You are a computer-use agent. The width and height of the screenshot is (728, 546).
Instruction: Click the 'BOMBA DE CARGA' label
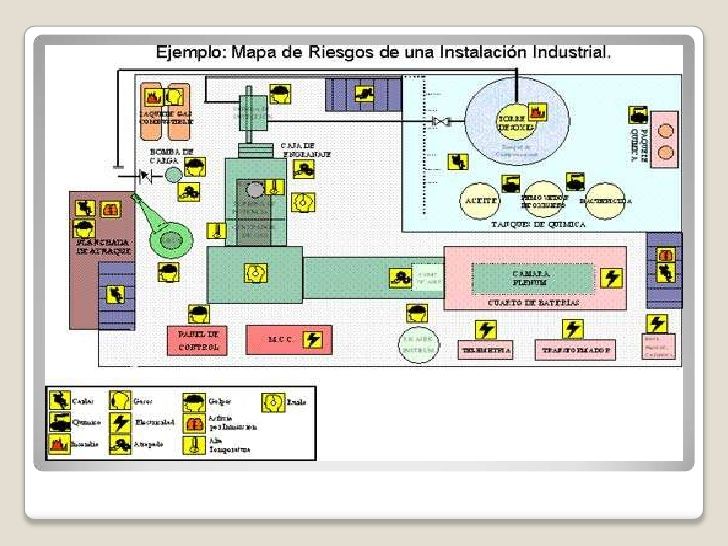[x=171, y=156]
